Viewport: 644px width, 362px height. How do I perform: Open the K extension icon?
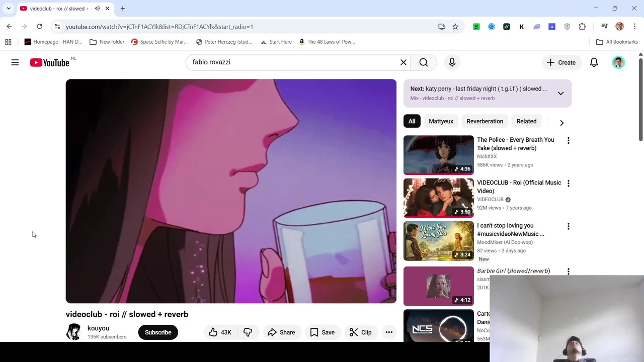tap(522, 27)
